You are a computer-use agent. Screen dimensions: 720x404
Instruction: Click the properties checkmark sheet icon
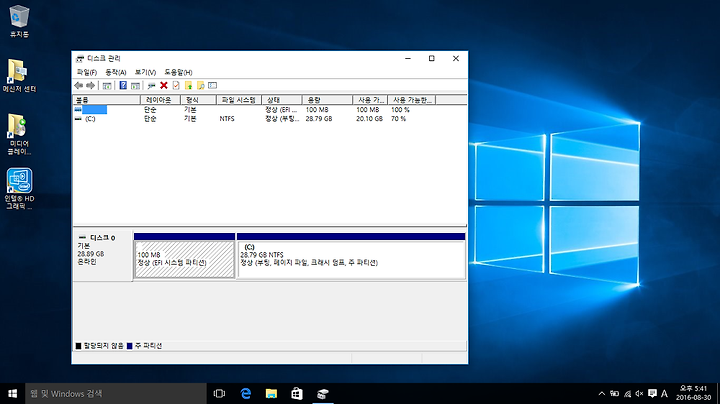coord(176,85)
